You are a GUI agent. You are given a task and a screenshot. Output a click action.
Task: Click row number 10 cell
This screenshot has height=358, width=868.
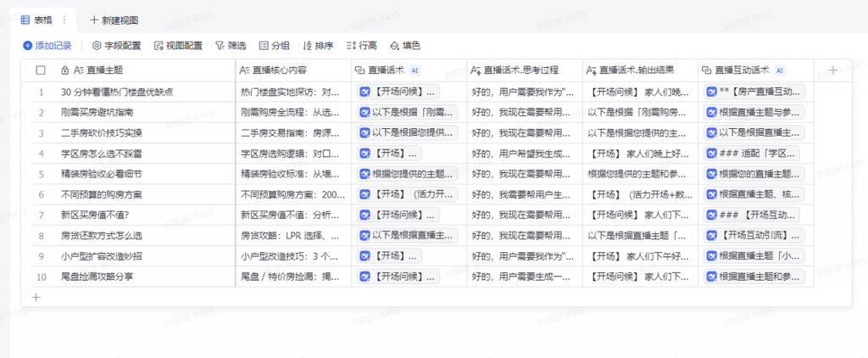tap(41, 277)
